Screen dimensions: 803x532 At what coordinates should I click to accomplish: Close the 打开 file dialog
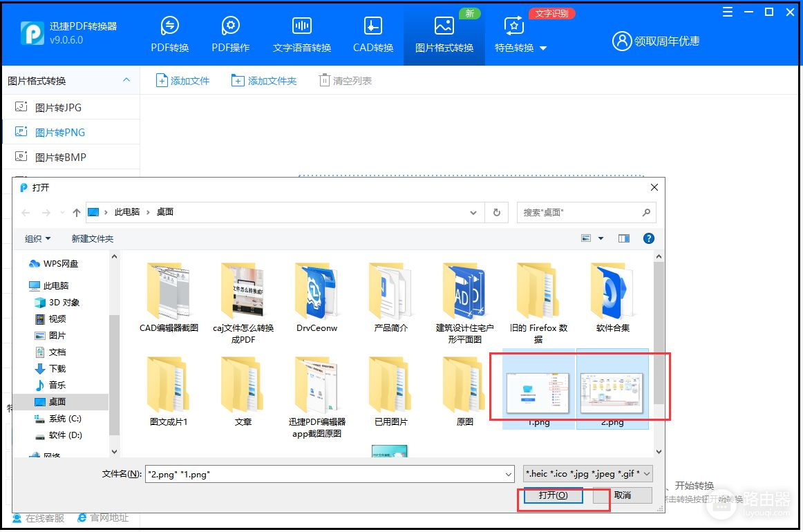coord(654,187)
